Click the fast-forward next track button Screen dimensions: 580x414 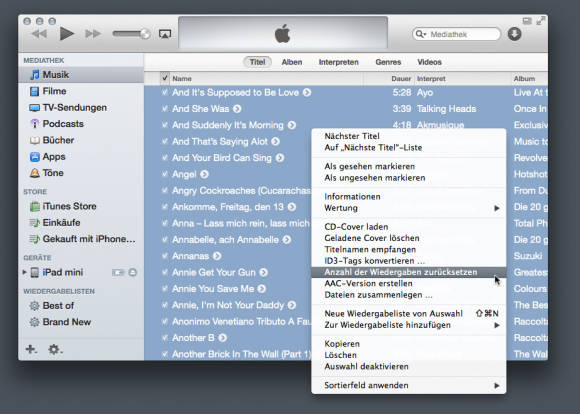coord(93,34)
